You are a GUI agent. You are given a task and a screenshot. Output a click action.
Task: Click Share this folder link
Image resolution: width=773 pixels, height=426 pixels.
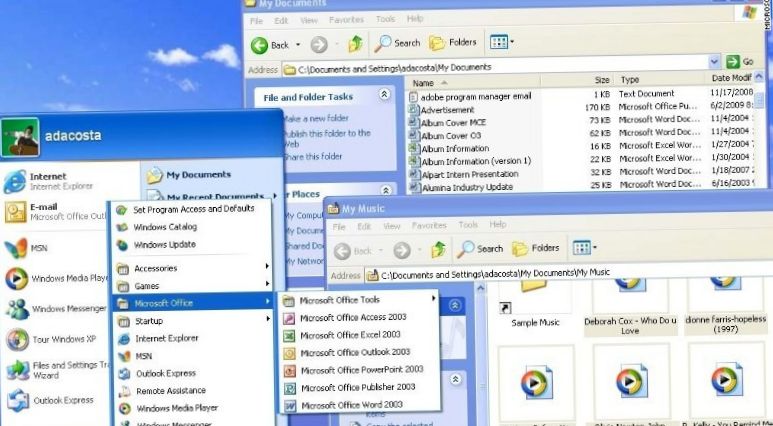(313, 156)
